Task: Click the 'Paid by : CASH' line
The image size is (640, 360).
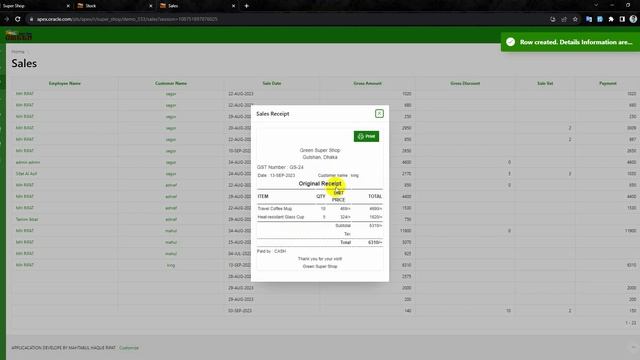Action: pos(271,251)
